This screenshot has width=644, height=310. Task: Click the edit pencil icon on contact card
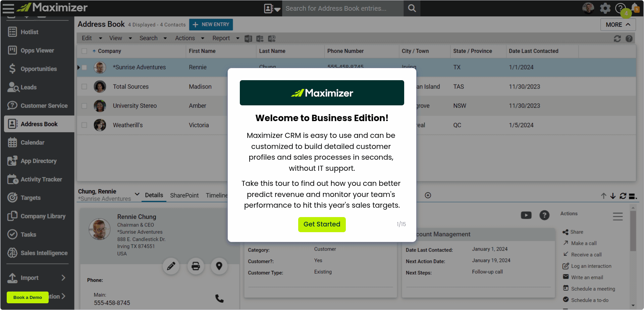coord(171,266)
